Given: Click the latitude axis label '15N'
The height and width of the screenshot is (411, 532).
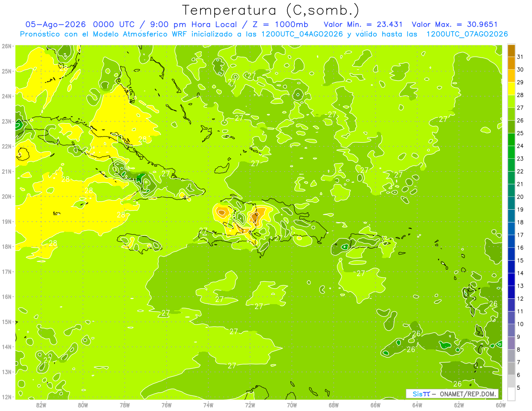Looking at the screenshot, I should (6, 321).
